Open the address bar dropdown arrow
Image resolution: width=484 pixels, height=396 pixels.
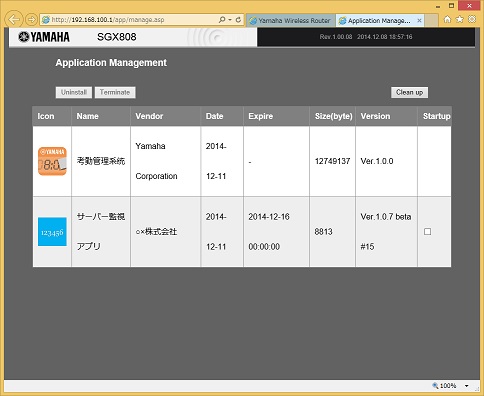230,20
